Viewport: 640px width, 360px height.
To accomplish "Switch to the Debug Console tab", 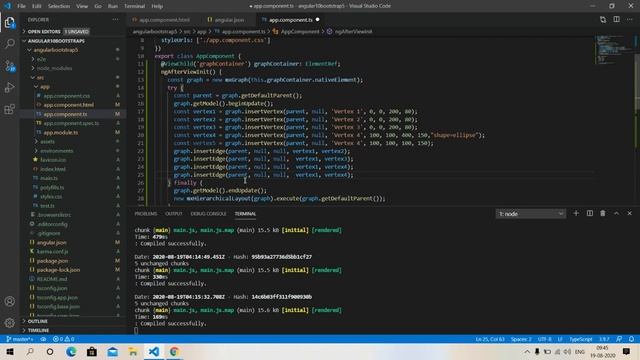I will pyautogui.click(x=208, y=214).
